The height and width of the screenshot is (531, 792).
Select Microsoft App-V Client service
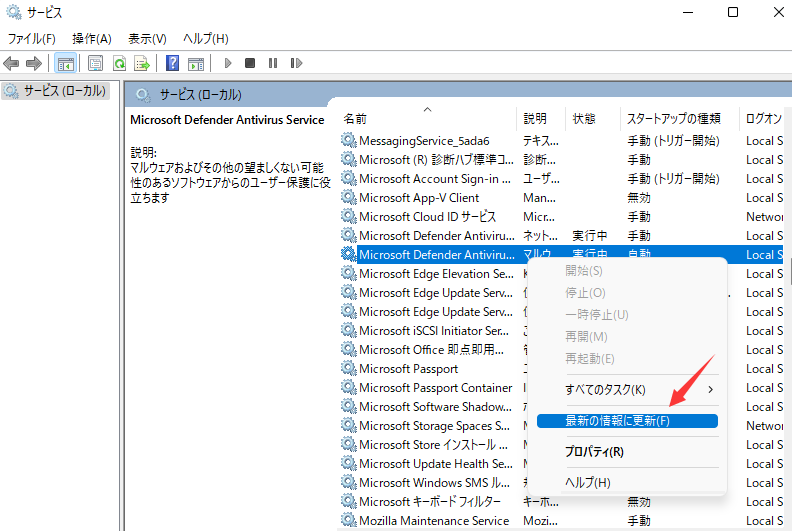(x=561, y=198)
